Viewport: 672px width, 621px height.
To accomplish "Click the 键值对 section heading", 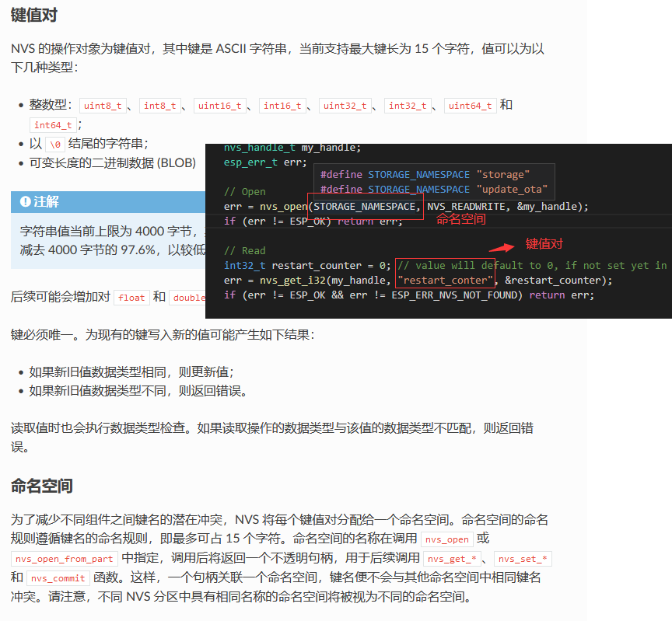I will click(34, 15).
